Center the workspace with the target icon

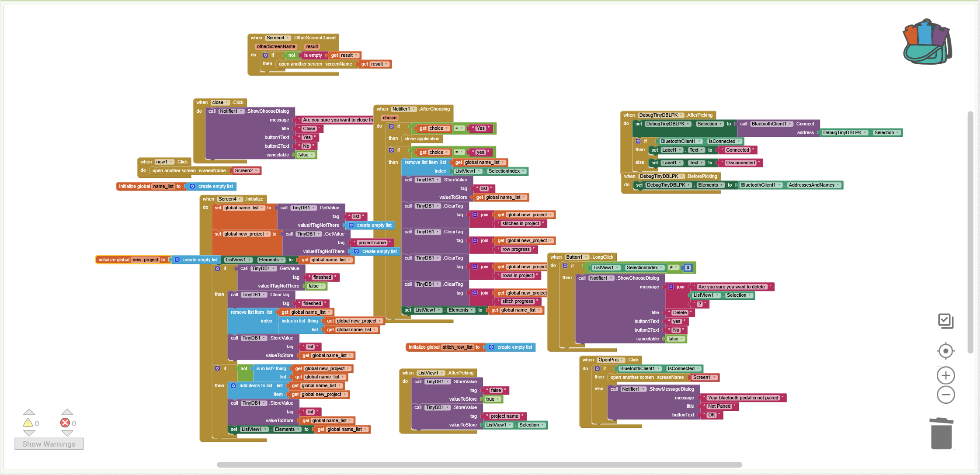(945, 351)
